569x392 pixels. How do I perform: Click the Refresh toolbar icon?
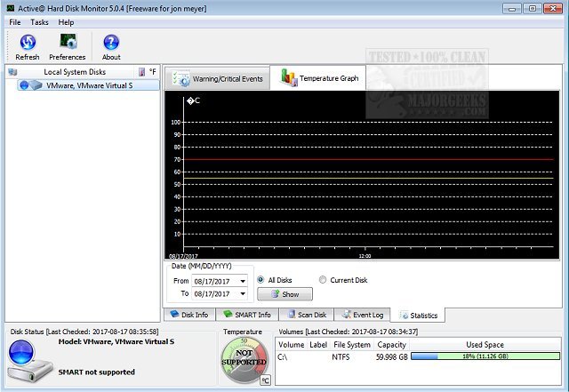click(x=28, y=42)
